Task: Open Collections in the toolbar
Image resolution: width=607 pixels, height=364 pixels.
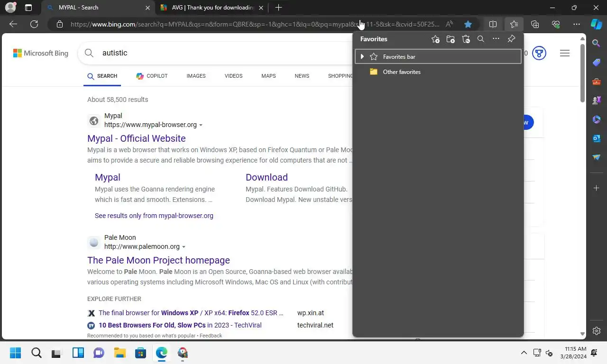Action: pyautogui.click(x=535, y=24)
